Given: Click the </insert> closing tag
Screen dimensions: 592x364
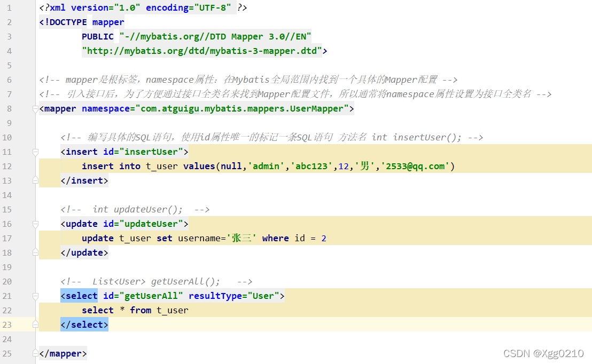Looking at the screenshot, I should click(84, 181).
